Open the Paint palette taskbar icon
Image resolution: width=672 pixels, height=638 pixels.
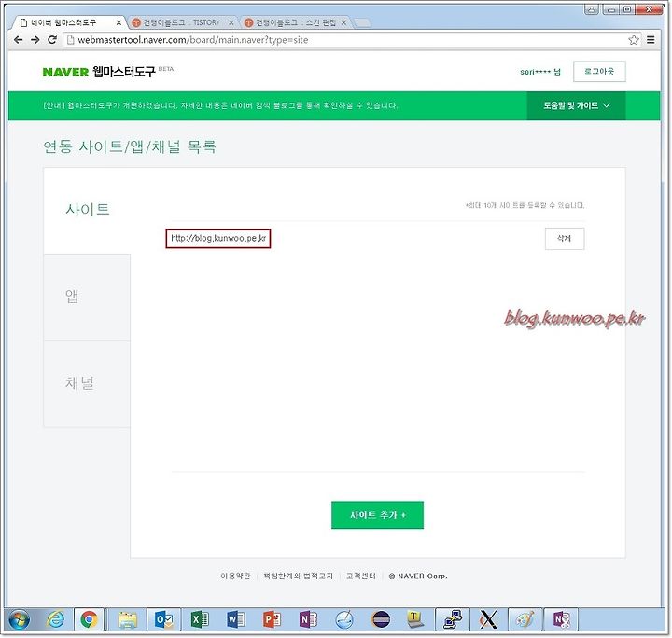(525, 619)
